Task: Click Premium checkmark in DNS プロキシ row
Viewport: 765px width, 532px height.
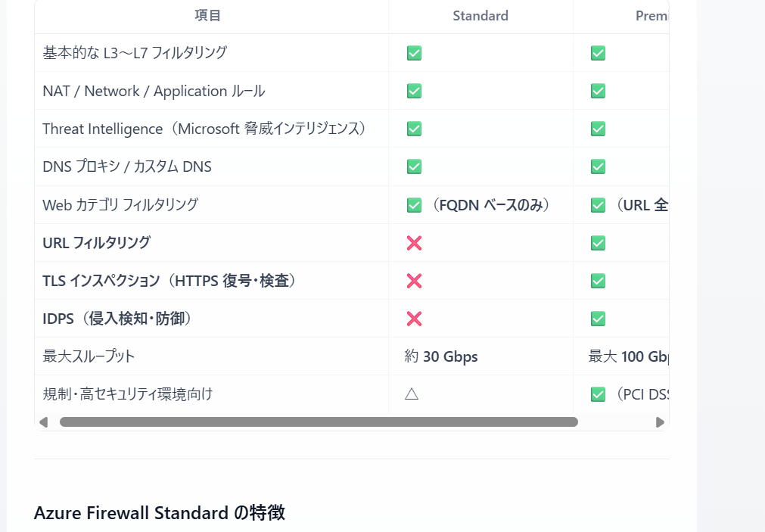Action: (598, 166)
